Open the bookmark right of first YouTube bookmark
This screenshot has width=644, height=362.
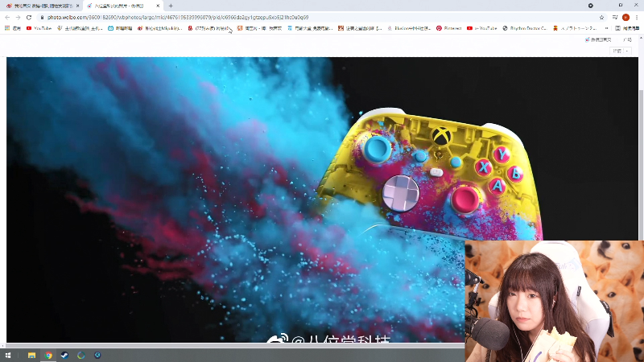click(80, 28)
